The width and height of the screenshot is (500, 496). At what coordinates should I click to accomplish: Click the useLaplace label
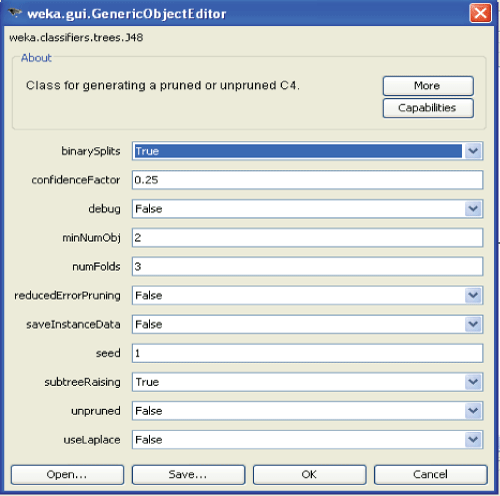[92, 440]
